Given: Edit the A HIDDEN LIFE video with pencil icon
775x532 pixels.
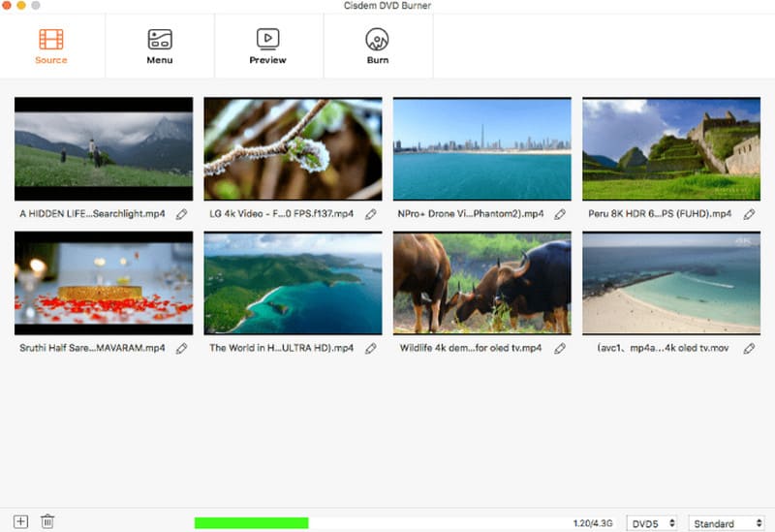Looking at the screenshot, I should (x=181, y=214).
